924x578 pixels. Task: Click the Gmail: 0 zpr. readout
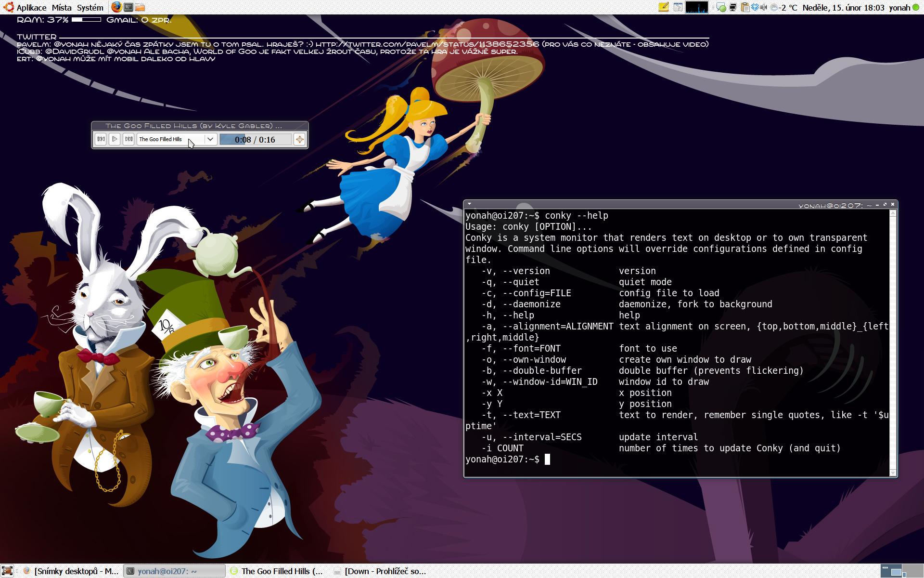[x=139, y=20]
